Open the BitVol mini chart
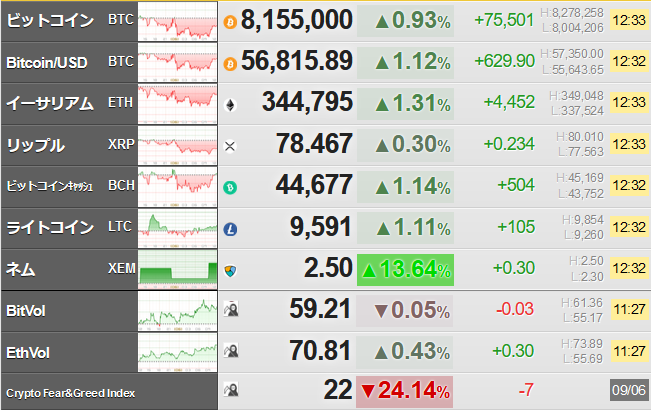The width and height of the screenshot is (651, 410). (x=177, y=311)
